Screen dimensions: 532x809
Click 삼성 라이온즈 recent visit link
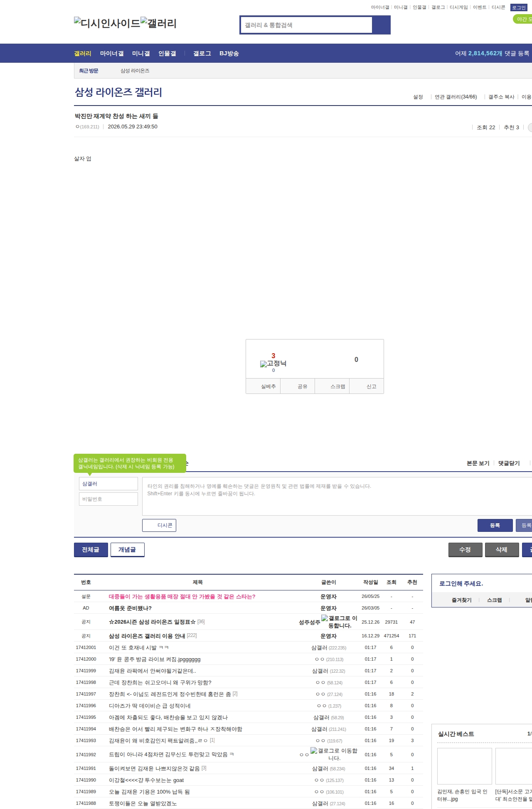pos(135,71)
